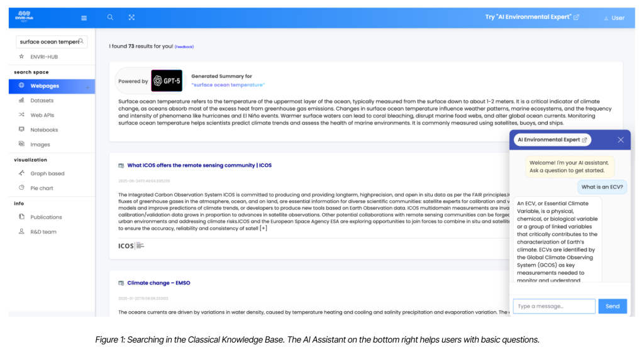Image resolution: width=644 pixels, height=362 pixels.
Task: Click the Images gallery icon
Action: [21, 144]
